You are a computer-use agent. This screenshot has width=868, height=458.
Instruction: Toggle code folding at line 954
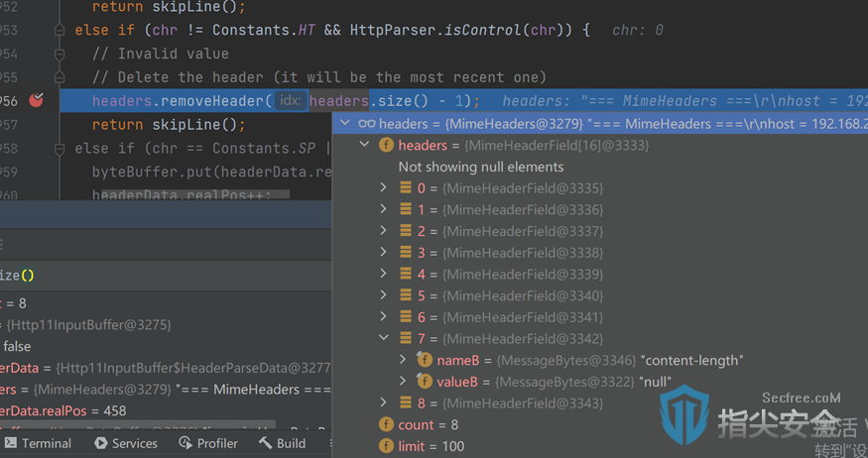click(x=60, y=54)
